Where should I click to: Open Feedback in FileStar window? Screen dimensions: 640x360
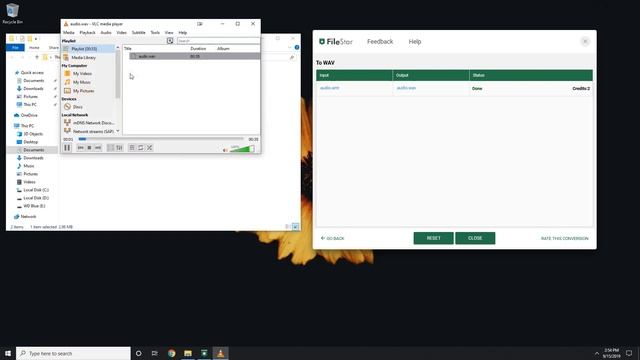(380, 42)
